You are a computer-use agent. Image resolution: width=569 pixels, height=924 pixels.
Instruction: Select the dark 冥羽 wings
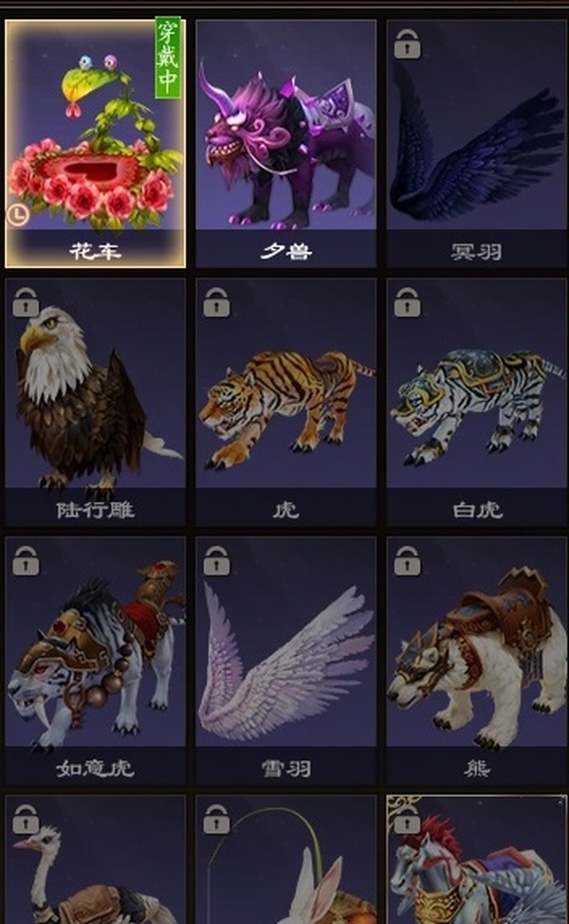click(x=476, y=143)
